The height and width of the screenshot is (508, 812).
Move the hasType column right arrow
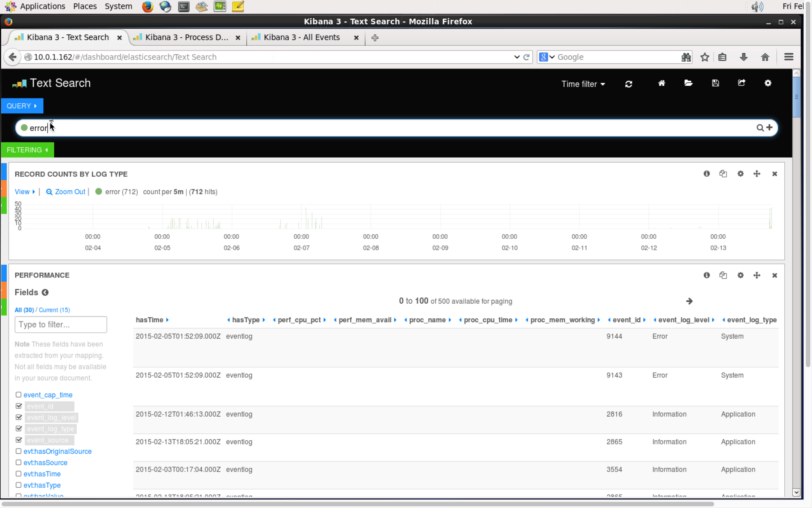[264, 320]
